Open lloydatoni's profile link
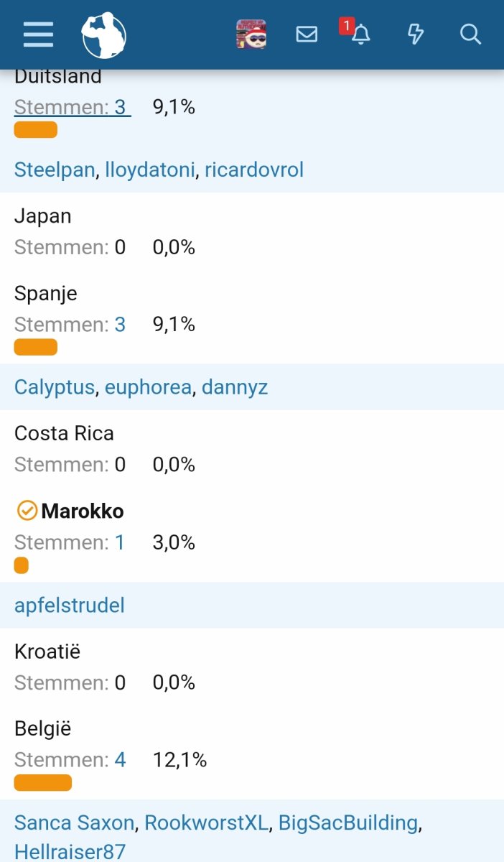 point(149,170)
